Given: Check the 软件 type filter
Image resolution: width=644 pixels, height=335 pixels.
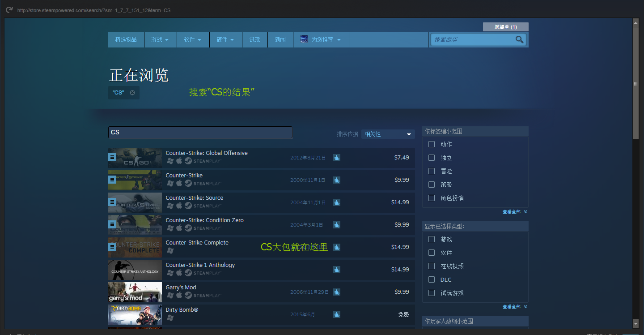Looking at the screenshot, I should point(432,253).
